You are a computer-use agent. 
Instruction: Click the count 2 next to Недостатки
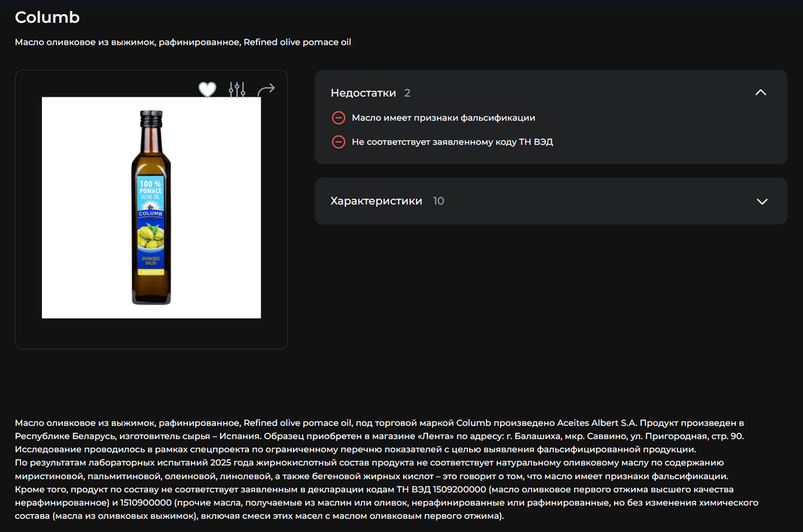[x=407, y=93]
